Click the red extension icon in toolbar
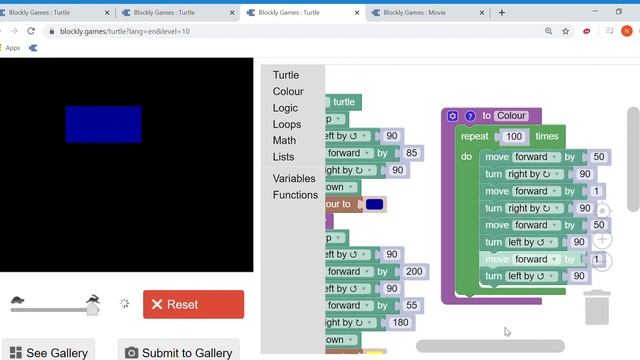 587,31
